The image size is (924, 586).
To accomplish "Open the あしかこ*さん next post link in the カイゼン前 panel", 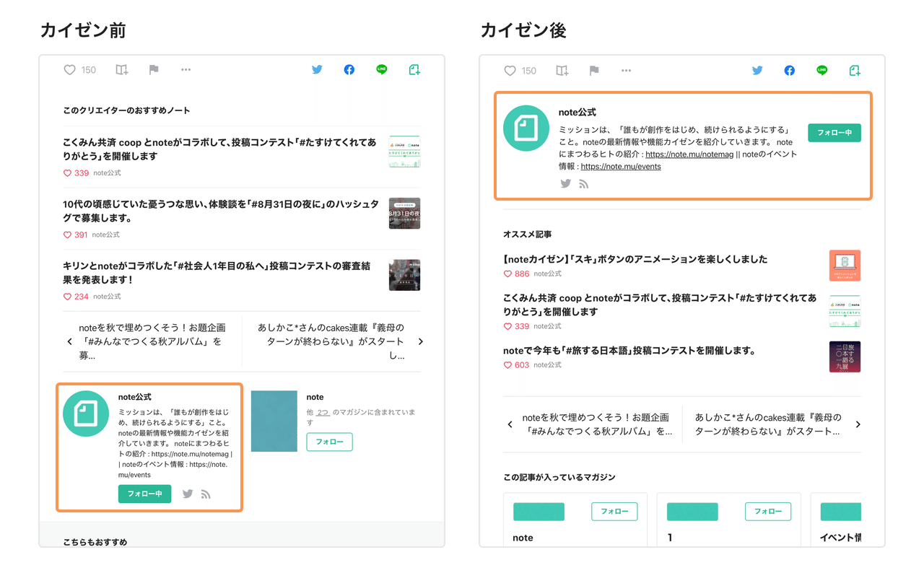I will tap(331, 341).
